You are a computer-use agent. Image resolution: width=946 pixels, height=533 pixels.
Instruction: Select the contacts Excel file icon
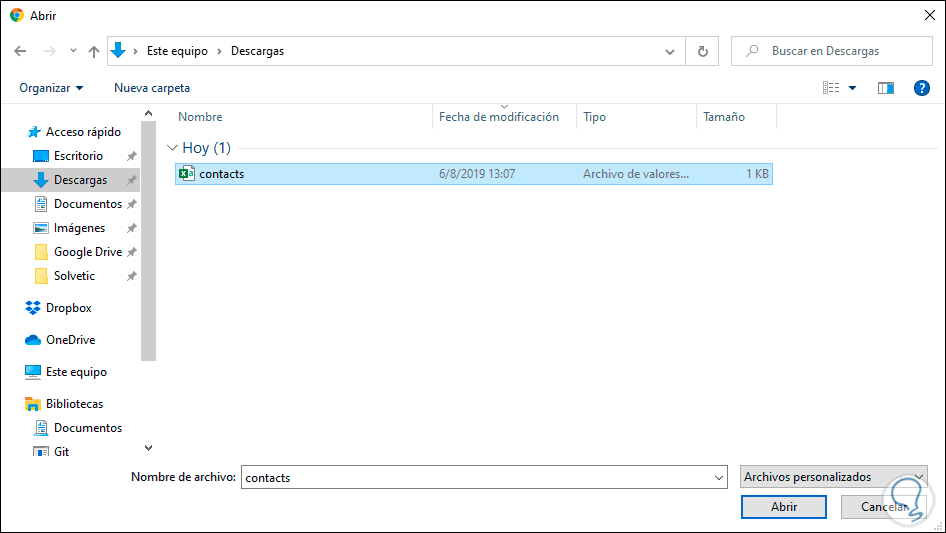point(186,174)
